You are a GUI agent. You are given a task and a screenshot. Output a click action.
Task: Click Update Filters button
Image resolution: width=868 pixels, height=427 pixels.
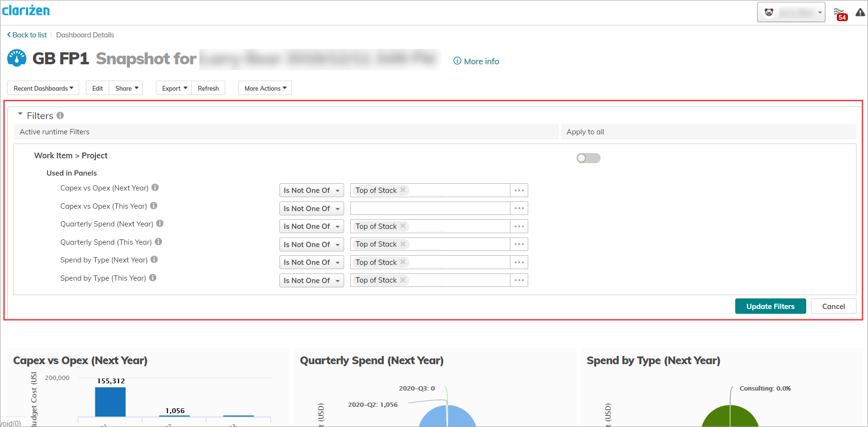tap(770, 306)
